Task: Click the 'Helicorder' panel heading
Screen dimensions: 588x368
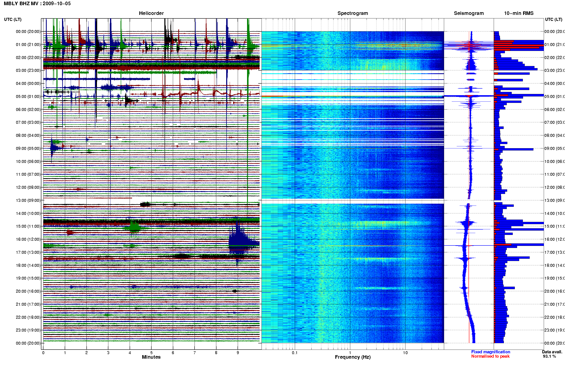Action: click(151, 13)
